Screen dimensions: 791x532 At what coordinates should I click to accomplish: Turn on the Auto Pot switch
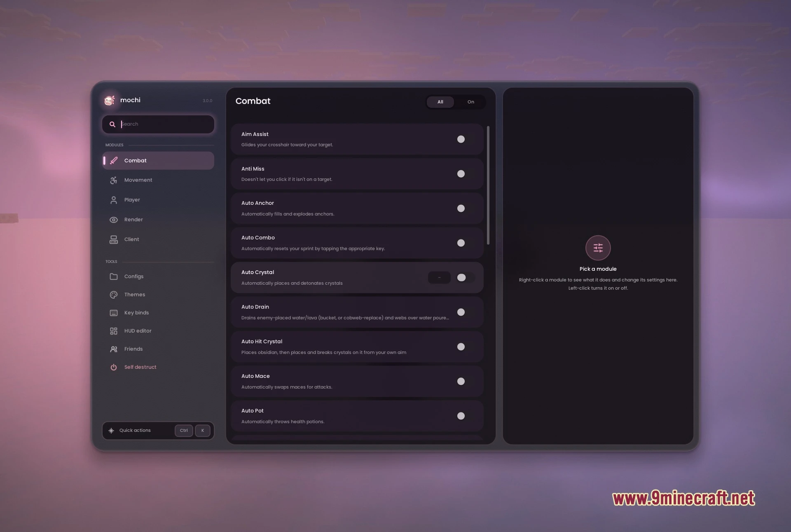(x=465, y=416)
